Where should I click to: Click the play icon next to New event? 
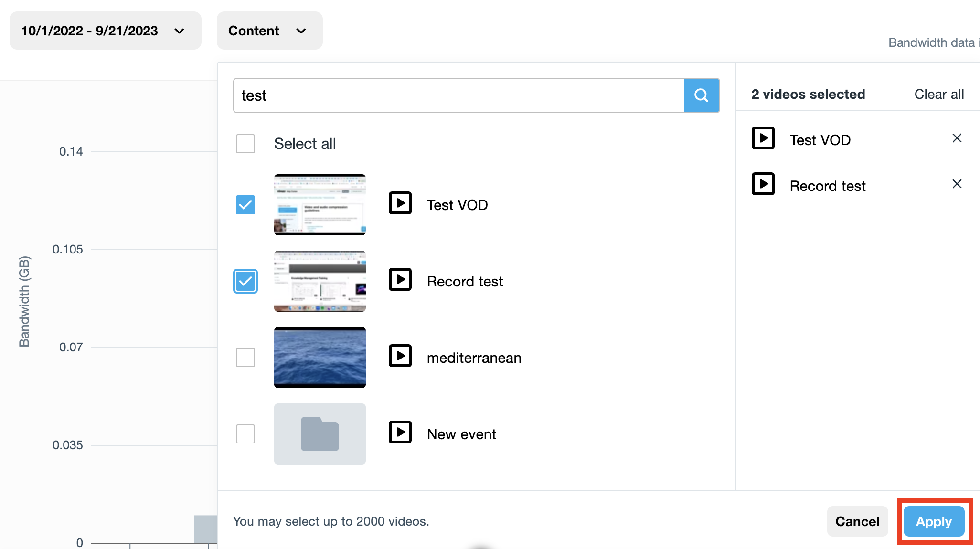pyautogui.click(x=401, y=433)
